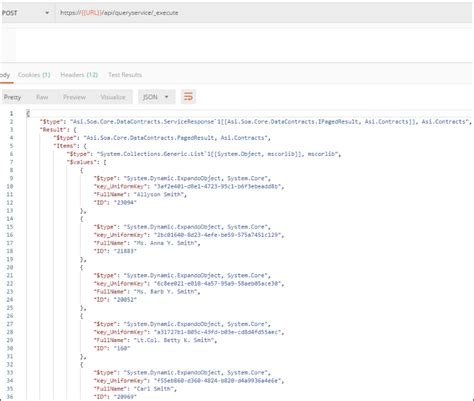Switch to the Headers (12) tab
Screen dimensions: 474x401
pos(79,75)
